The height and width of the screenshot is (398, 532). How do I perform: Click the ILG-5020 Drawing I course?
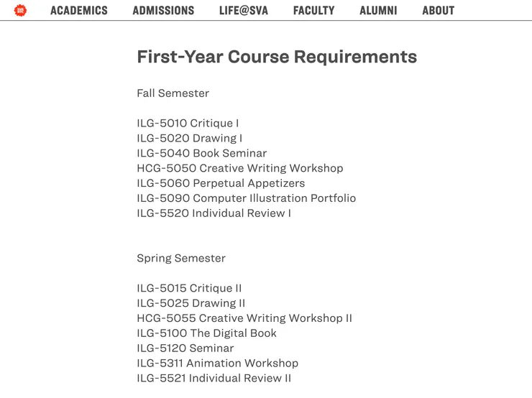pyautogui.click(x=189, y=139)
